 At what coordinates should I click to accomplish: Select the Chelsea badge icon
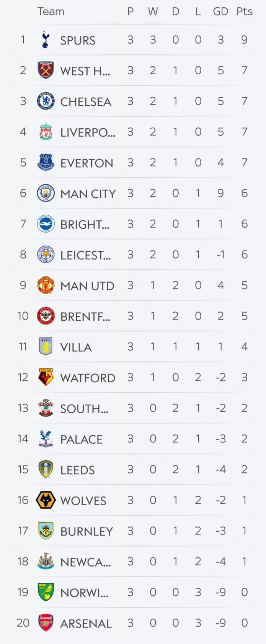tap(46, 101)
